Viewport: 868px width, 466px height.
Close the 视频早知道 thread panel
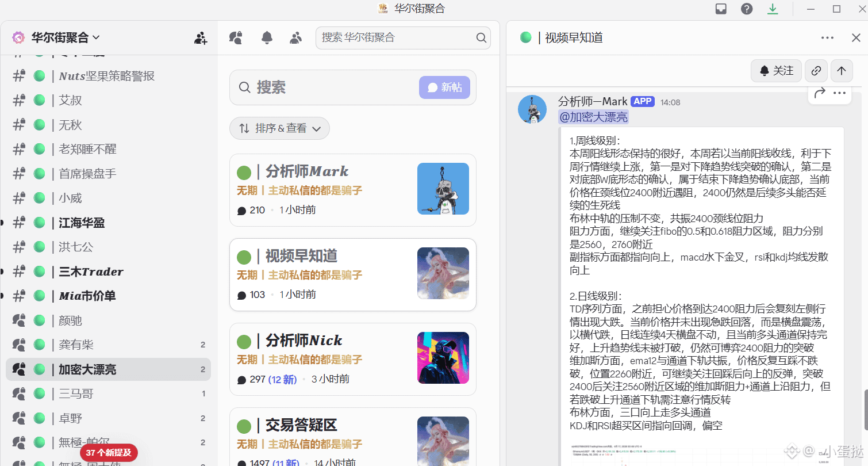(856, 38)
